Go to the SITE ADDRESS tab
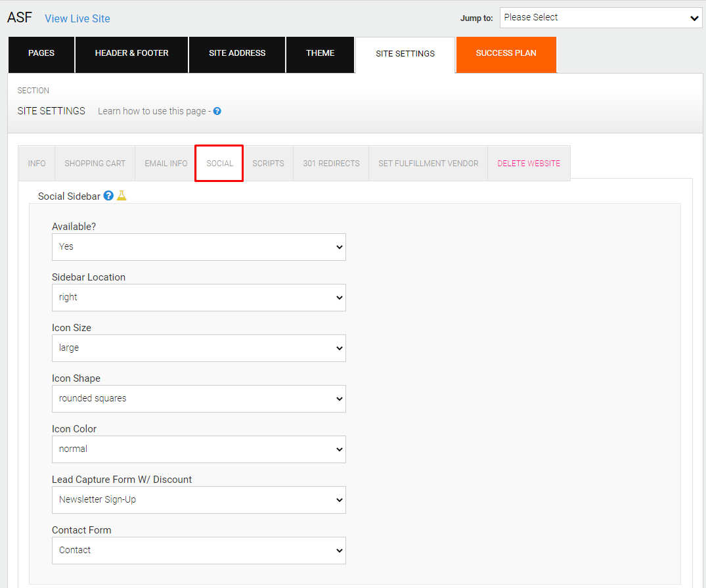 pyautogui.click(x=236, y=55)
